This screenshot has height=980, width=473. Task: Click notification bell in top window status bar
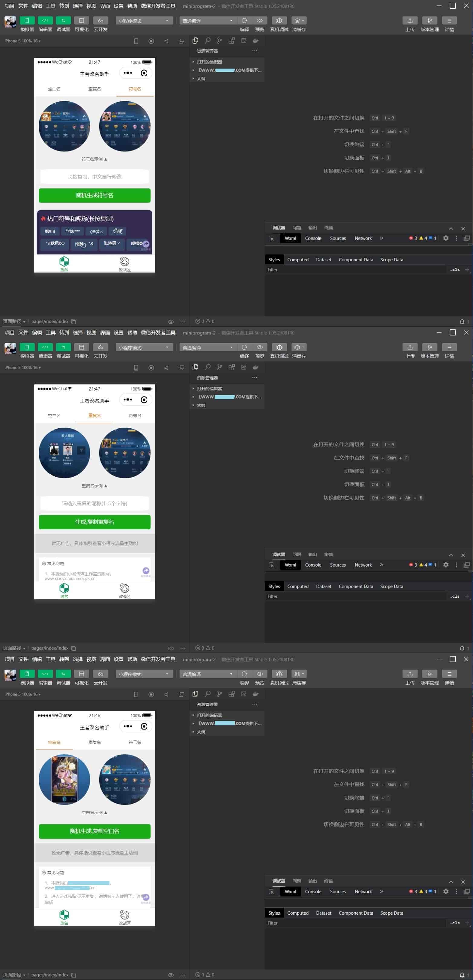pyautogui.click(x=462, y=322)
